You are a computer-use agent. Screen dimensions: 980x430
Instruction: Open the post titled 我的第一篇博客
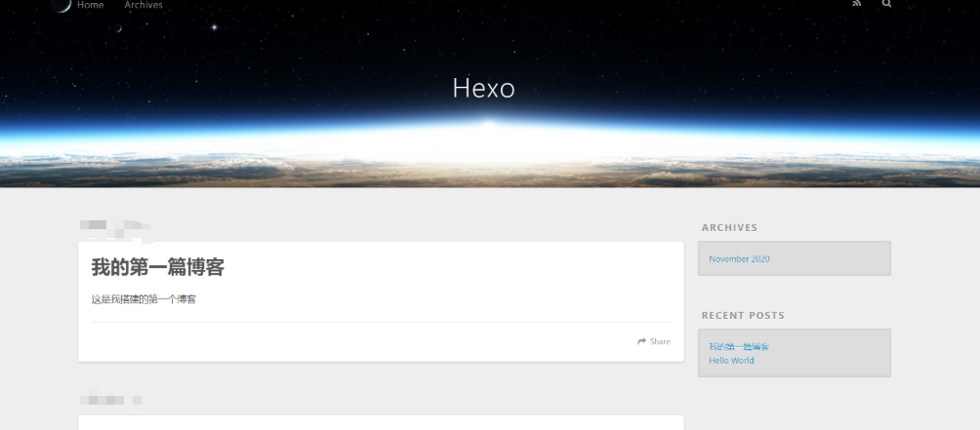click(157, 268)
